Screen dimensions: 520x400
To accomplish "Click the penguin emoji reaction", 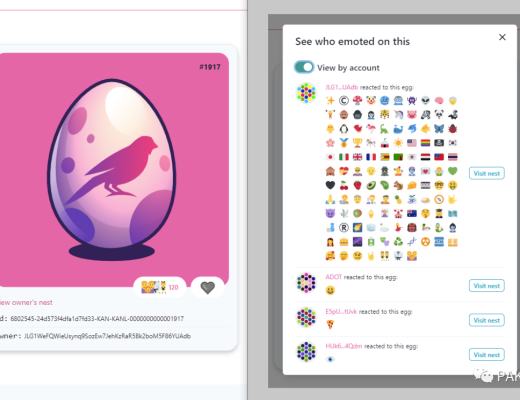I will point(344,129).
